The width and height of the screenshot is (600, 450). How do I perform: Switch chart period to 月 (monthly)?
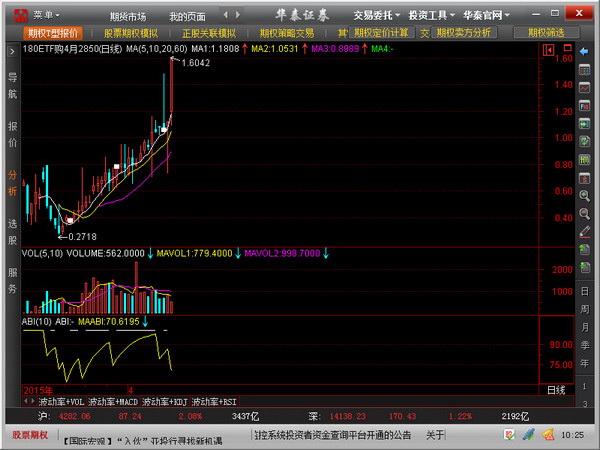[585, 327]
